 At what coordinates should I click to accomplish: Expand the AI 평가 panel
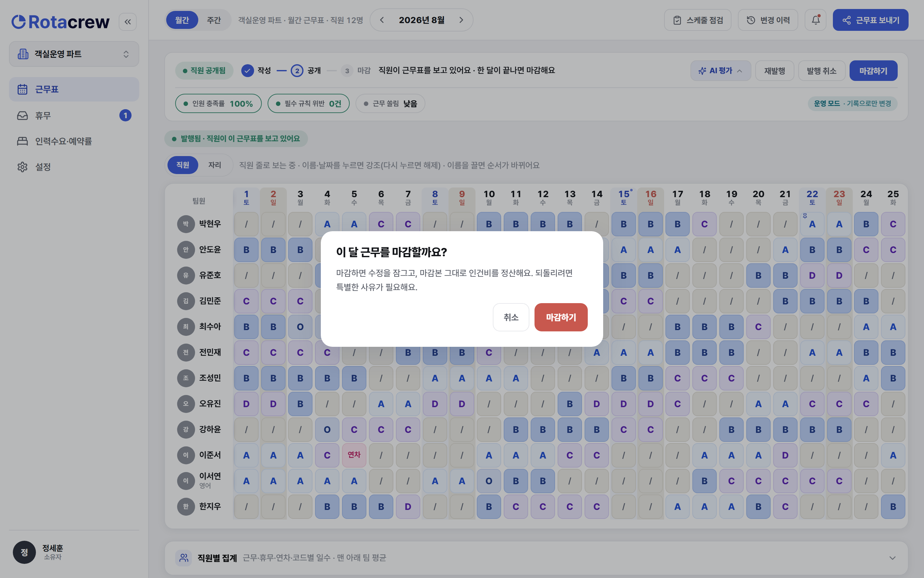click(x=721, y=71)
